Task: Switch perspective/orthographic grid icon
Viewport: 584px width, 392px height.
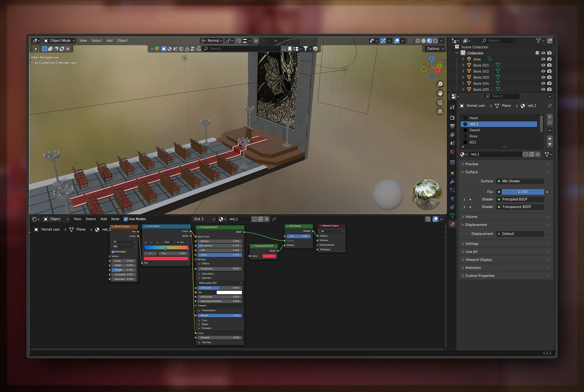Action: point(440,111)
